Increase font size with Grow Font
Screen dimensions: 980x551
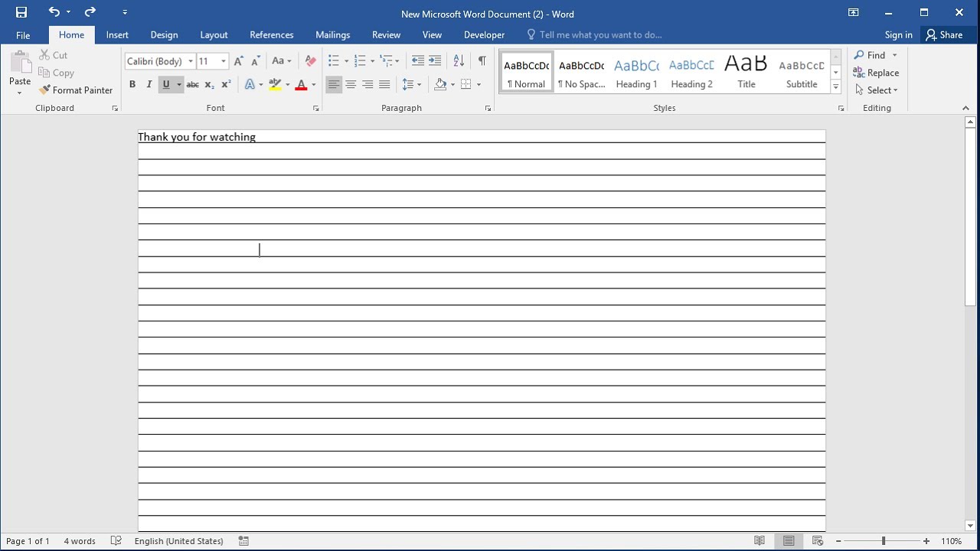[x=239, y=61]
